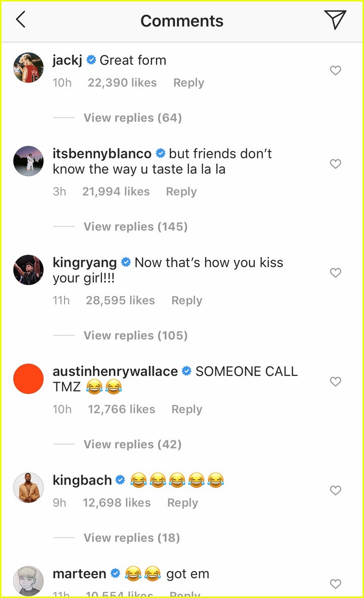Like jackj's 'Great form' comment

click(335, 71)
